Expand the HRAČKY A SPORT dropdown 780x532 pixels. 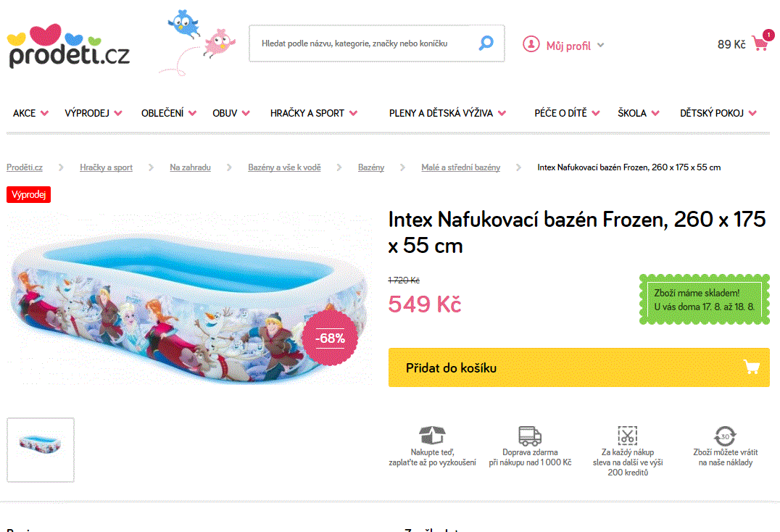(354, 113)
